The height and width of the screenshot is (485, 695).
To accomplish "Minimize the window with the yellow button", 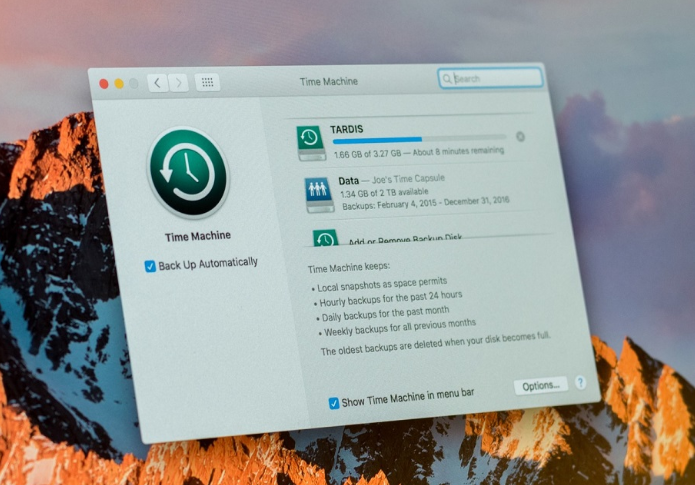I will point(119,84).
